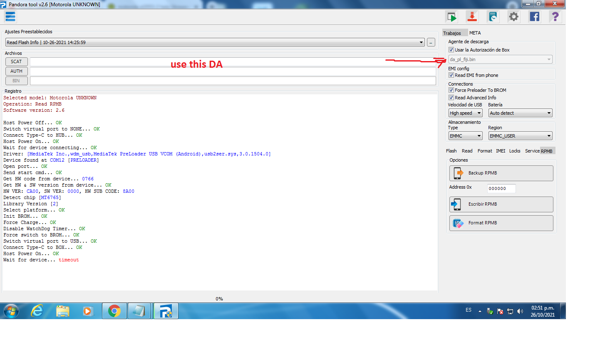Click 'Device found at COM12 [PRELOADER]' log line
This screenshot has width=605, height=364.
click(x=51, y=160)
